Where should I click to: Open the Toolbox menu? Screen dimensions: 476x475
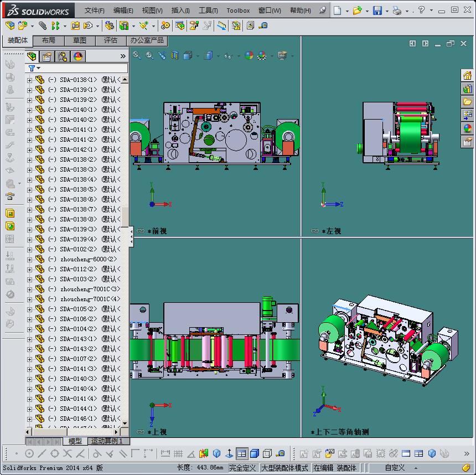click(x=238, y=11)
